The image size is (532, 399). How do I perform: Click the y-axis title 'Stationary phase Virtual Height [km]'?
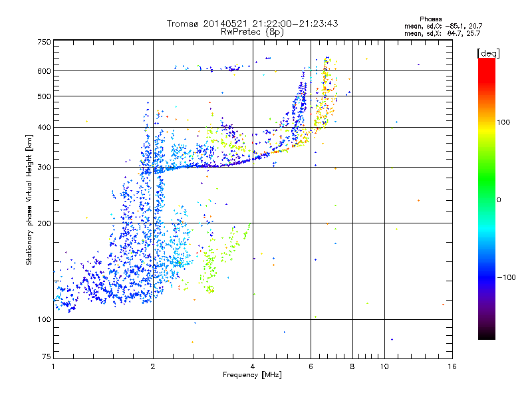click(29, 199)
